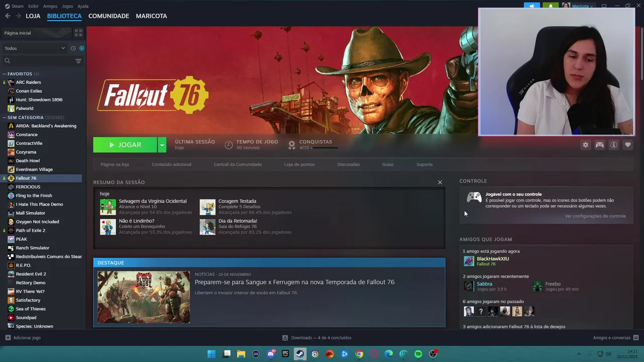Open Ver configurações de controle link
The height and width of the screenshot is (362, 644).
pos(595,216)
